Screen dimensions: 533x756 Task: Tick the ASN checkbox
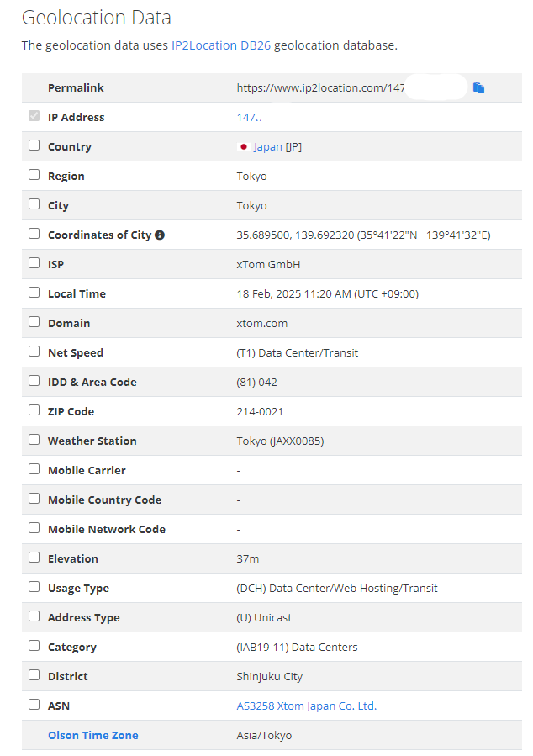[34, 704]
